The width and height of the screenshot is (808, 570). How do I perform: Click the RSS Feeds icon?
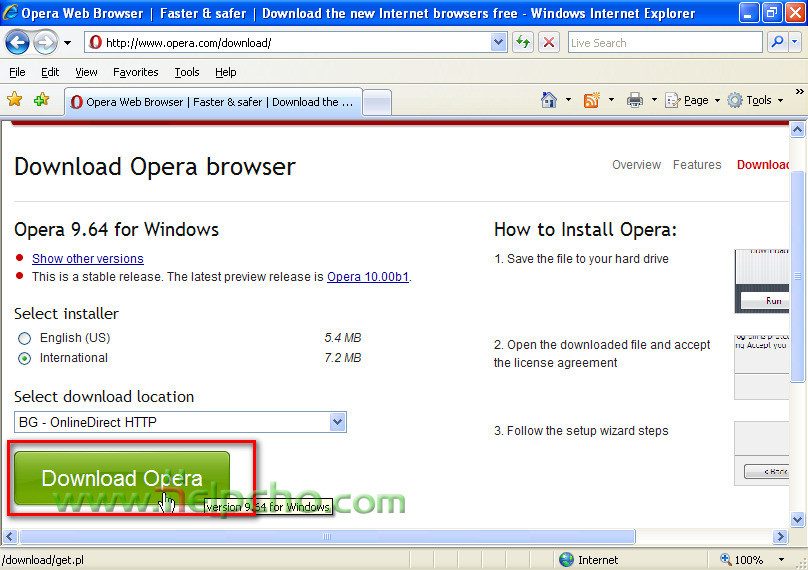[x=592, y=99]
